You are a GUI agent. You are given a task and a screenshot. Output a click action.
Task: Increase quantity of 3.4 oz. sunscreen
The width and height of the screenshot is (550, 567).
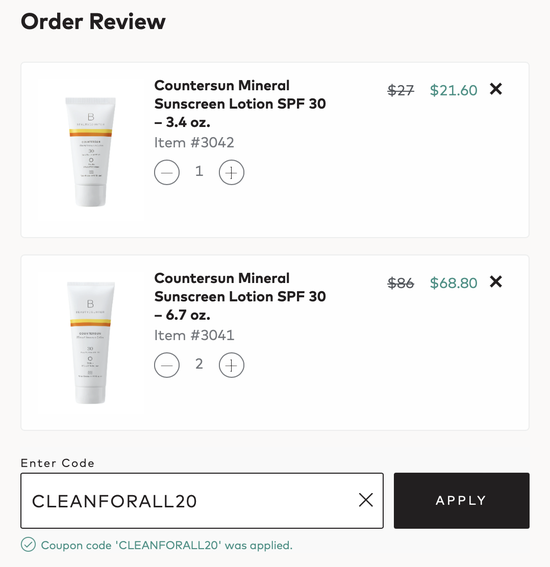click(x=231, y=172)
